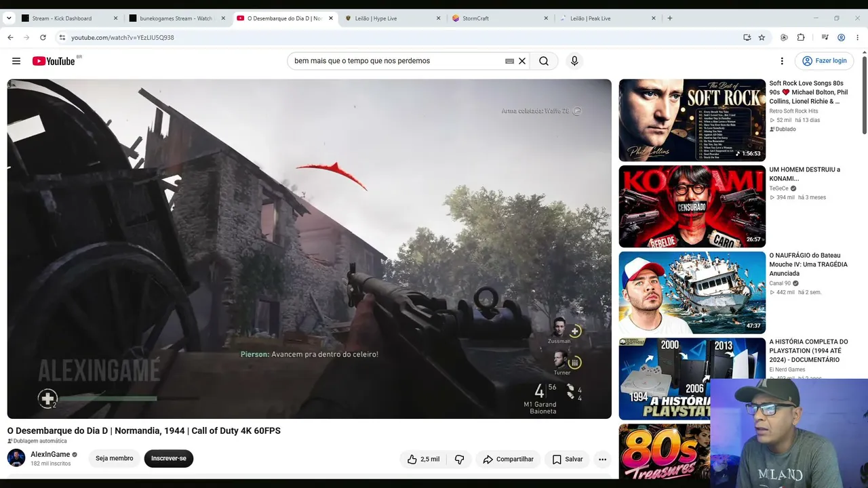
Task: Close the Leilão | Peak Live tab
Action: tap(654, 18)
